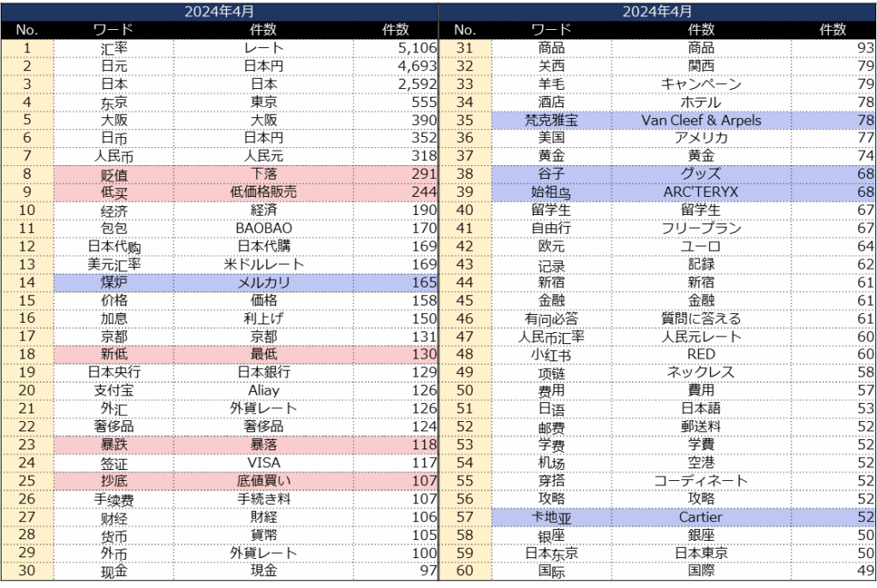Select row number 60 cell
877x588 pixels.
pos(465,571)
